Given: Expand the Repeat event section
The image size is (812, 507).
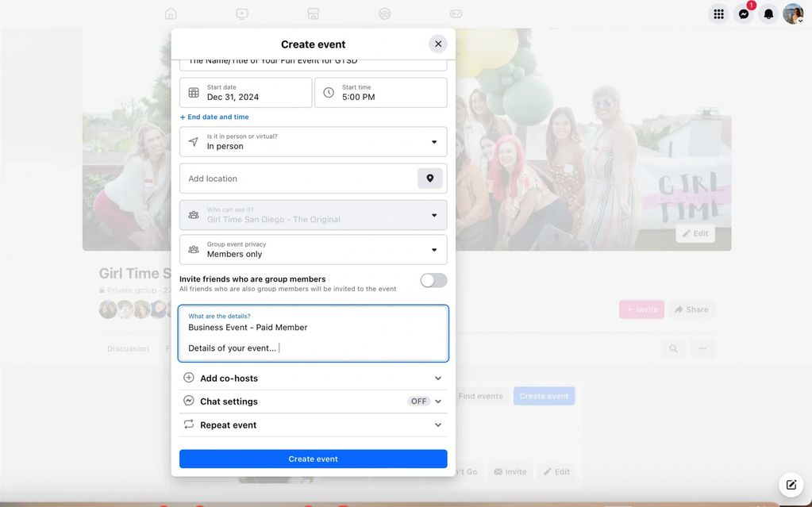Looking at the screenshot, I should pyautogui.click(x=313, y=425).
